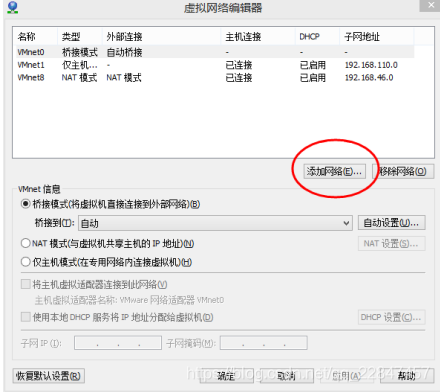Click 已启用 DHCP cell for VMnet8
The width and height of the screenshot is (440, 392).
click(313, 77)
